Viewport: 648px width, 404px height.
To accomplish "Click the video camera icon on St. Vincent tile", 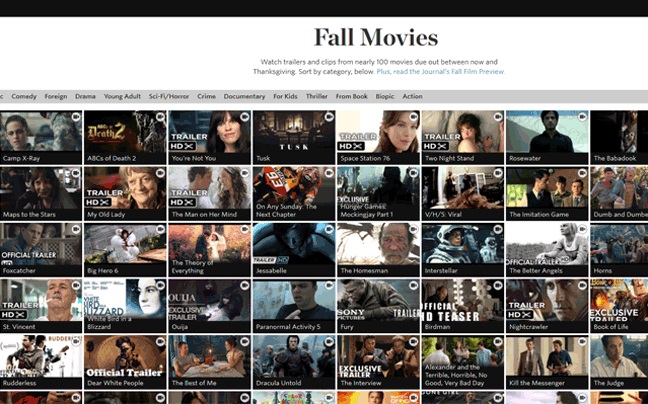I will (x=76, y=285).
